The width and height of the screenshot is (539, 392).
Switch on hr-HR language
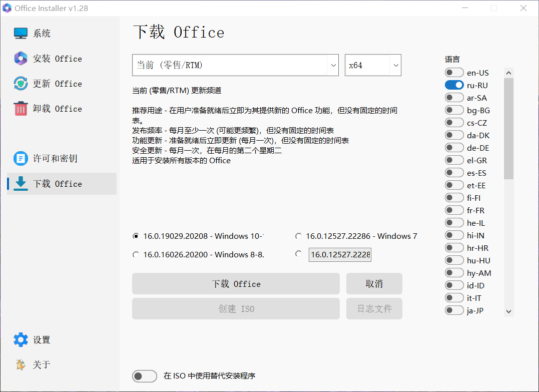(x=454, y=248)
